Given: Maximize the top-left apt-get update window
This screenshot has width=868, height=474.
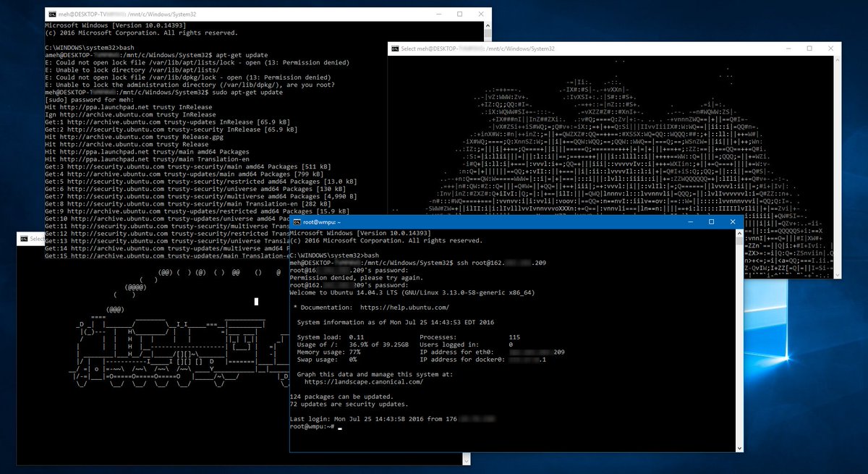Looking at the screenshot, I should click(x=459, y=14).
